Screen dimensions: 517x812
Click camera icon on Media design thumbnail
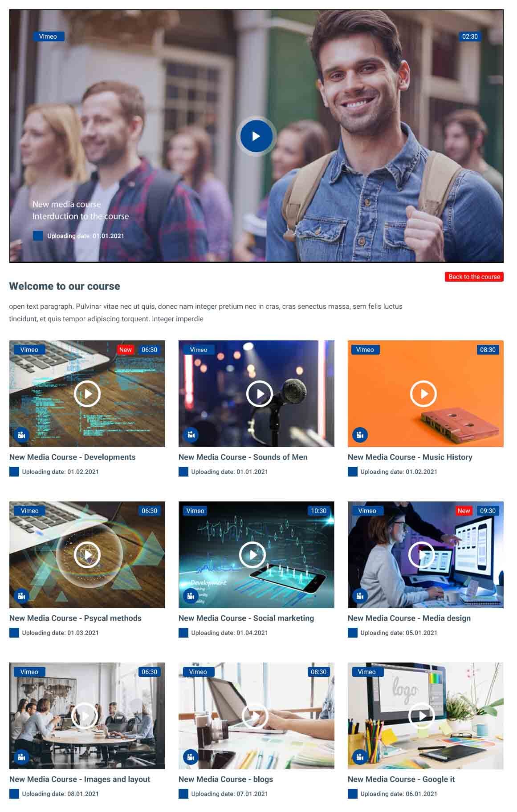pyautogui.click(x=360, y=596)
